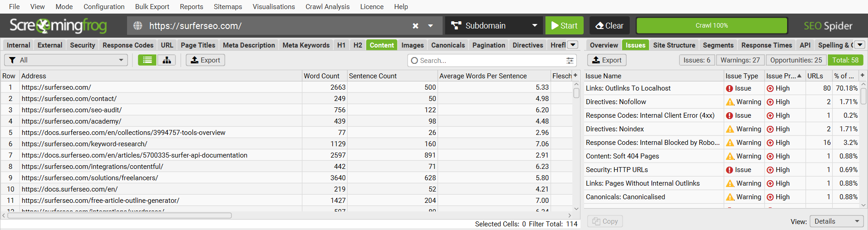This screenshot has width=868, height=230.
Task: Open the Subdomain mode dropdown
Action: (x=494, y=26)
